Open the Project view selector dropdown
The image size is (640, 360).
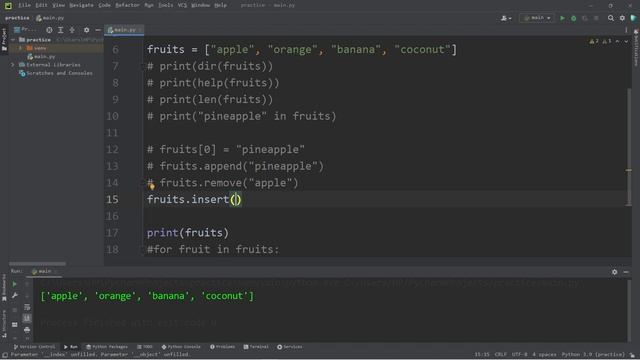(x=25, y=30)
